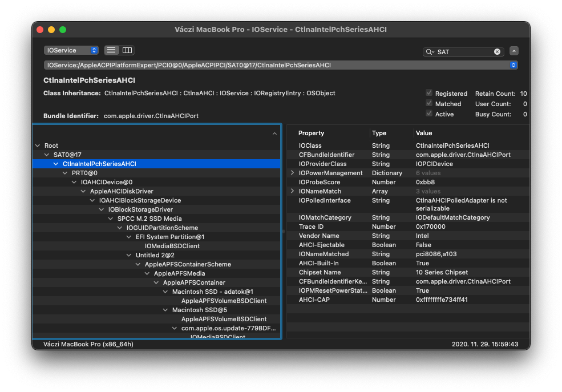Select the IOProviderClass property row
The height and width of the screenshot is (392, 562).
409,164
